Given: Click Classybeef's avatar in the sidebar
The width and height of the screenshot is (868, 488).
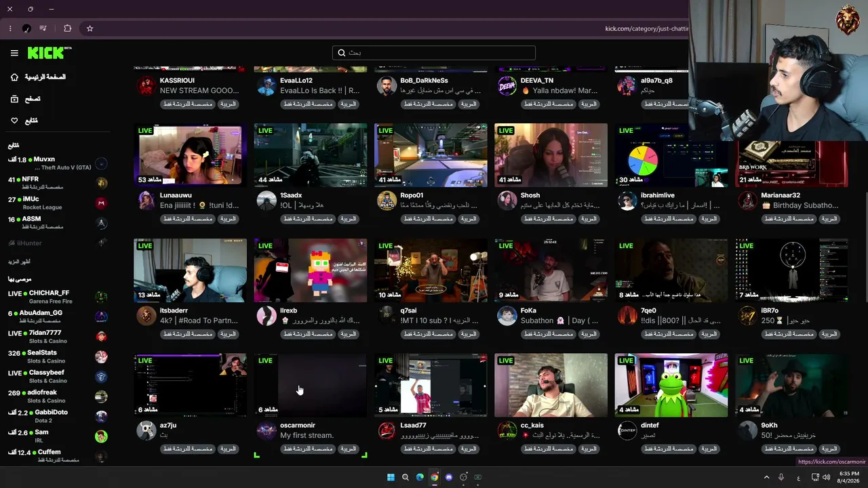Looking at the screenshot, I should click(x=101, y=377).
